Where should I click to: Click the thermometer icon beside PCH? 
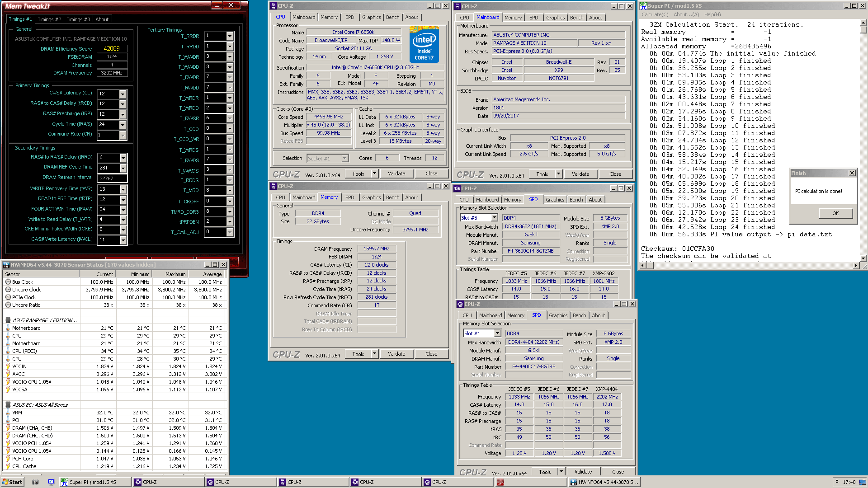pos(8,420)
